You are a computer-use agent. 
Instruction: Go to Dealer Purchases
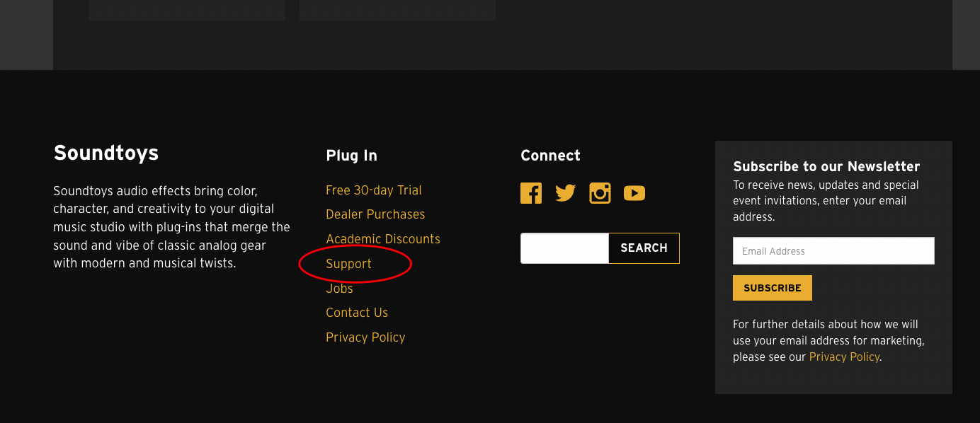point(375,214)
